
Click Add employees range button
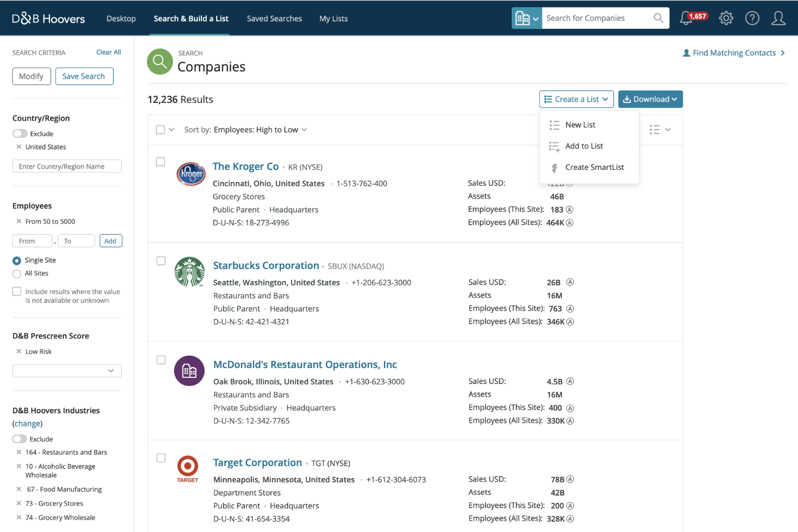click(x=111, y=241)
